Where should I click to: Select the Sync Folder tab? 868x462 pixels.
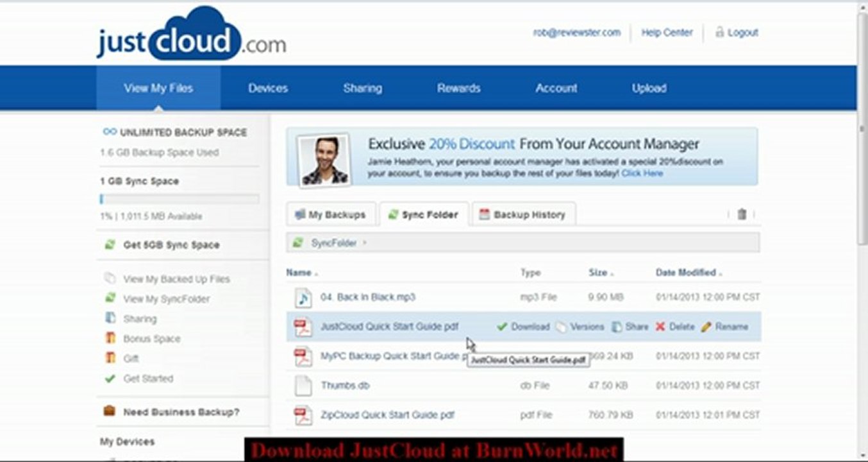[x=424, y=214]
